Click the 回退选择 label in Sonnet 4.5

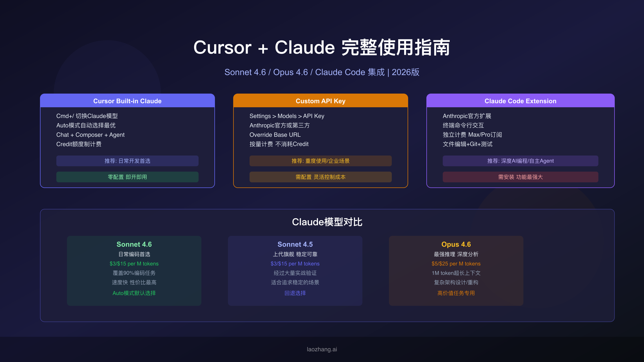click(295, 293)
